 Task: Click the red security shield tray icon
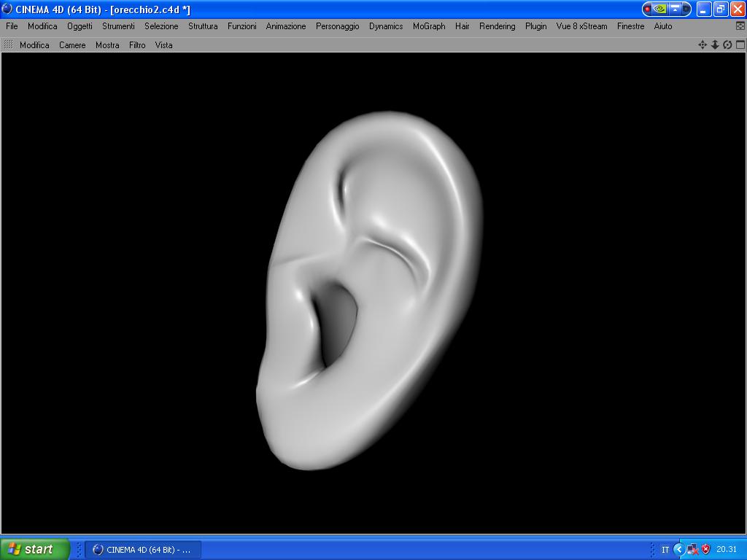706,549
